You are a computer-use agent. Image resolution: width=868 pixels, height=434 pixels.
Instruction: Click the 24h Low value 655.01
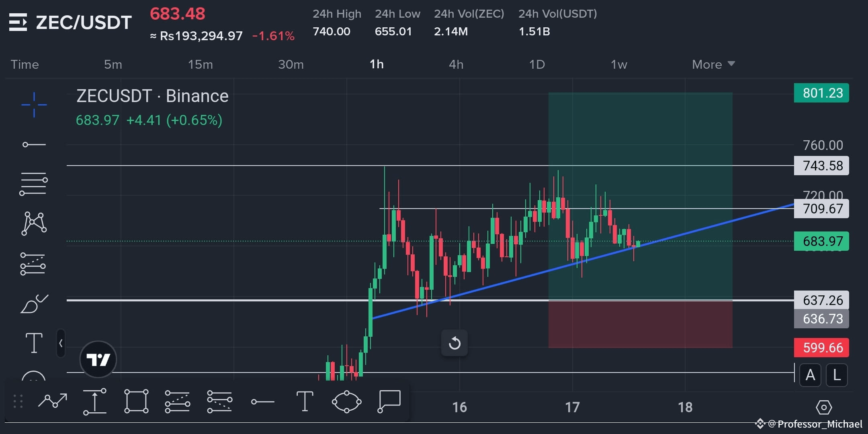pos(393,31)
